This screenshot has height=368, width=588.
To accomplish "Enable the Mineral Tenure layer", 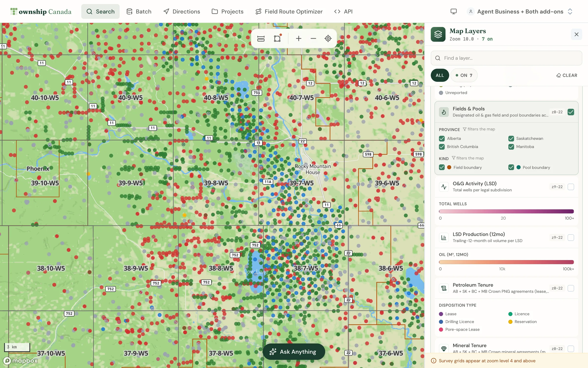I will pyautogui.click(x=571, y=349).
